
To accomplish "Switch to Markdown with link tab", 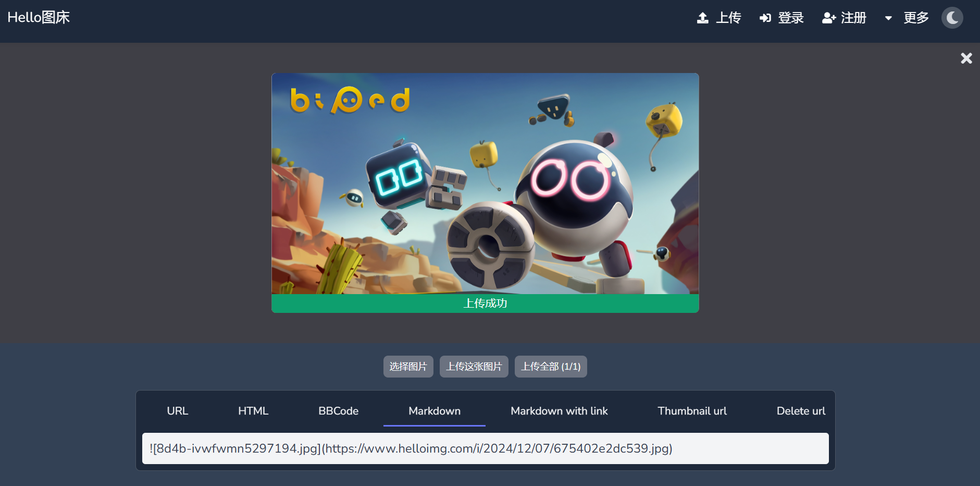I will [x=559, y=411].
